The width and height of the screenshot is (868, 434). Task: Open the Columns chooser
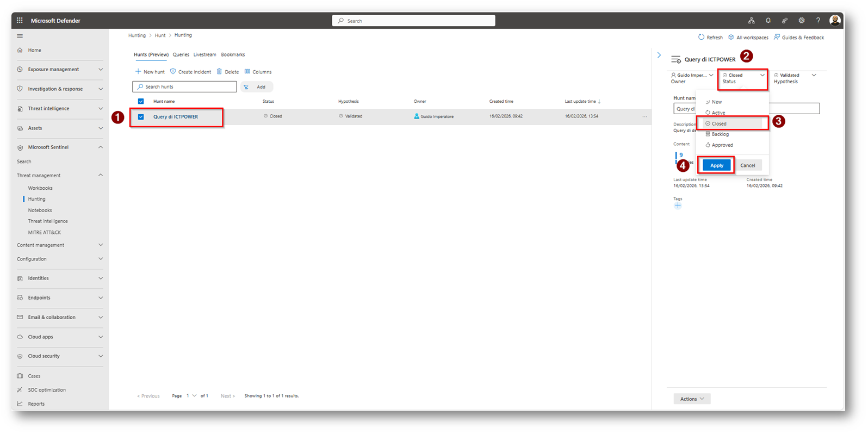258,72
